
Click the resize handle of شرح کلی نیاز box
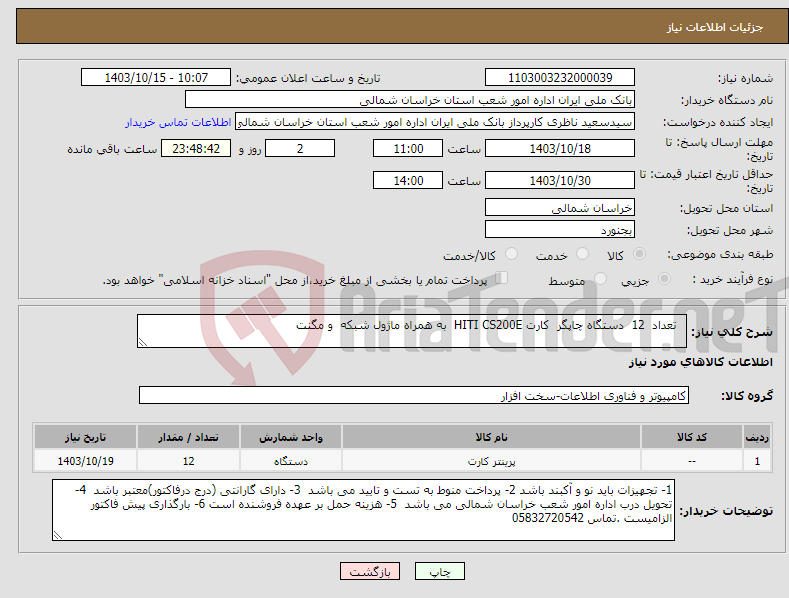tap(143, 342)
